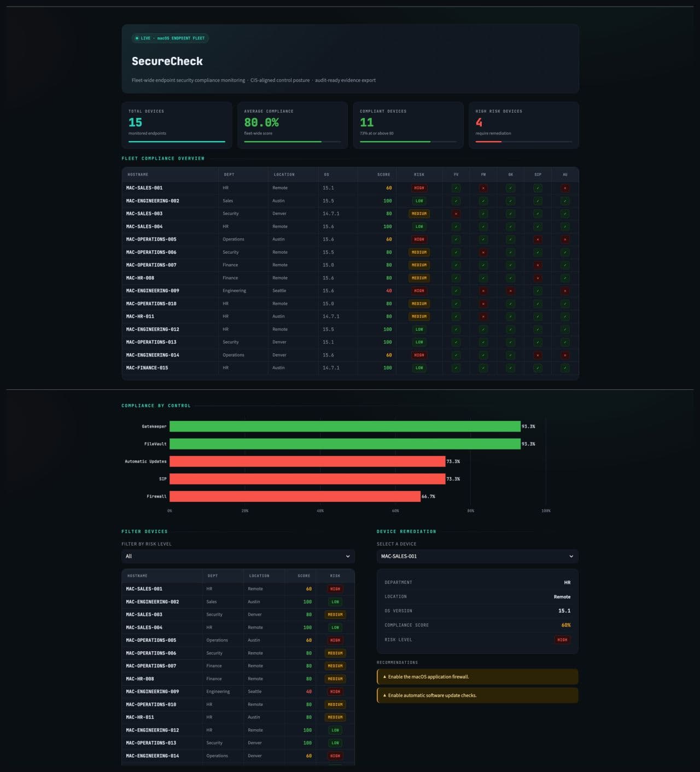
Task: Select MAC-ENGINEERING-012 row in filtered device list
Action: [238, 730]
